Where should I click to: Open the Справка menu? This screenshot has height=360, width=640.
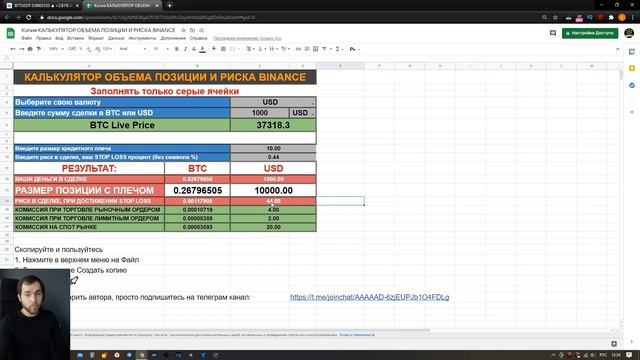click(x=198, y=38)
